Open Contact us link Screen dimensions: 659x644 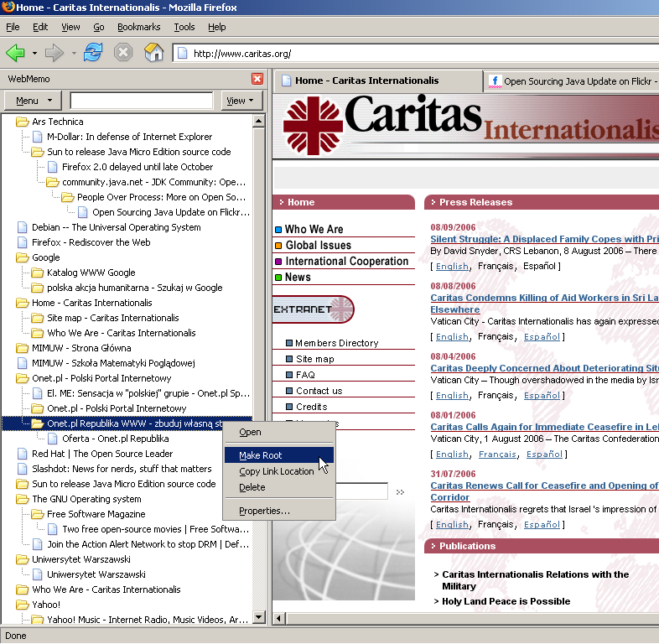tap(319, 391)
